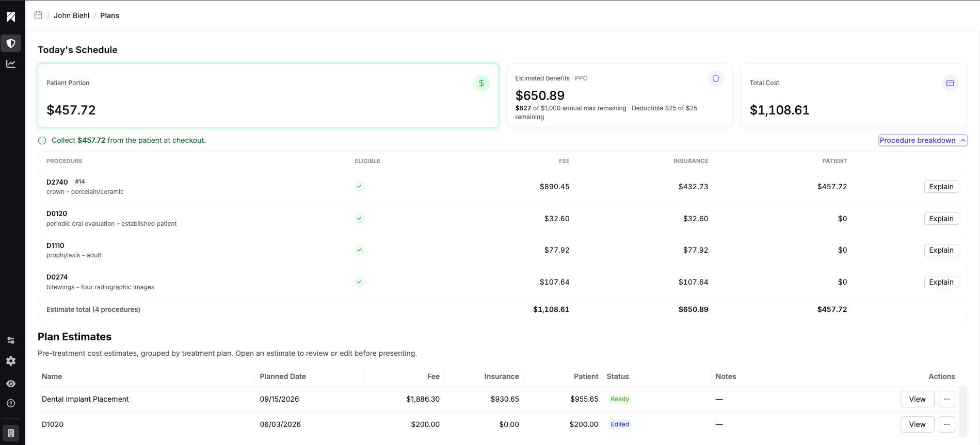Click the D1020 plan name
Viewport: 980px width, 445px height.
(x=53, y=424)
